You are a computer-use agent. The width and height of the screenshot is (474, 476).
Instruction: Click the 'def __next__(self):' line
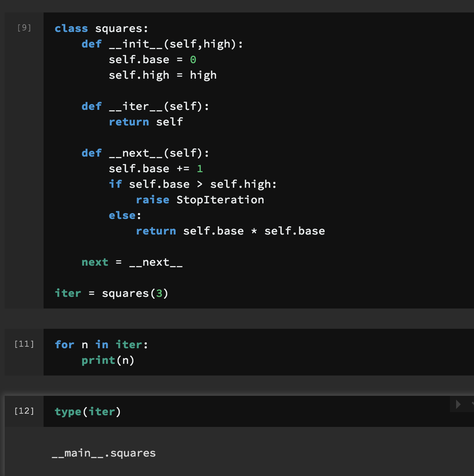point(146,153)
